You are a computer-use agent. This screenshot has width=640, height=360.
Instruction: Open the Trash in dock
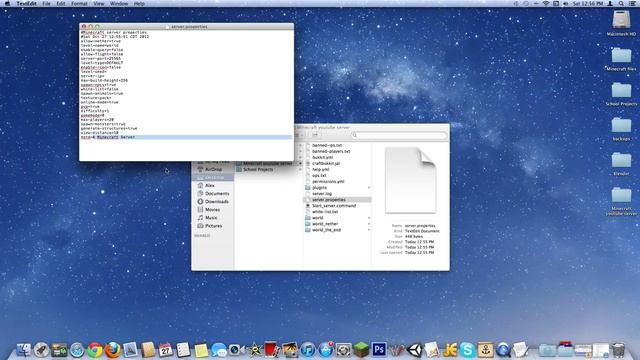point(618,350)
